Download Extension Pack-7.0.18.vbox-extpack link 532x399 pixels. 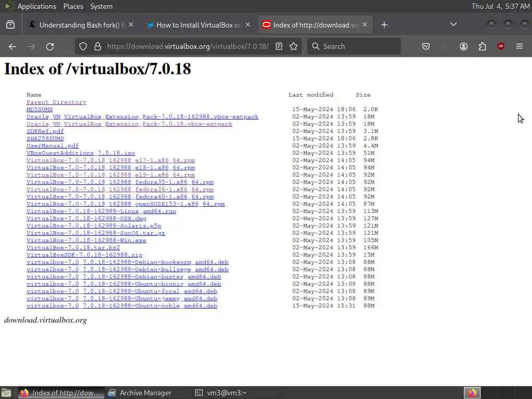[x=129, y=124]
